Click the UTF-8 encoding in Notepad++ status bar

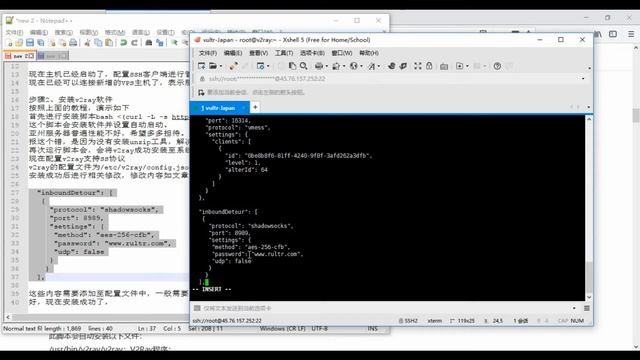pyautogui.click(x=320, y=328)
